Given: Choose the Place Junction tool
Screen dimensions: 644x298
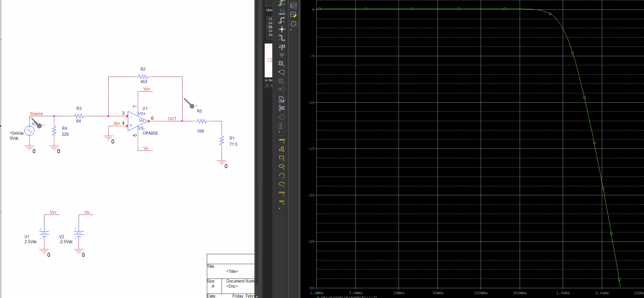Looking at the screenshot, I should click(282, 29).
